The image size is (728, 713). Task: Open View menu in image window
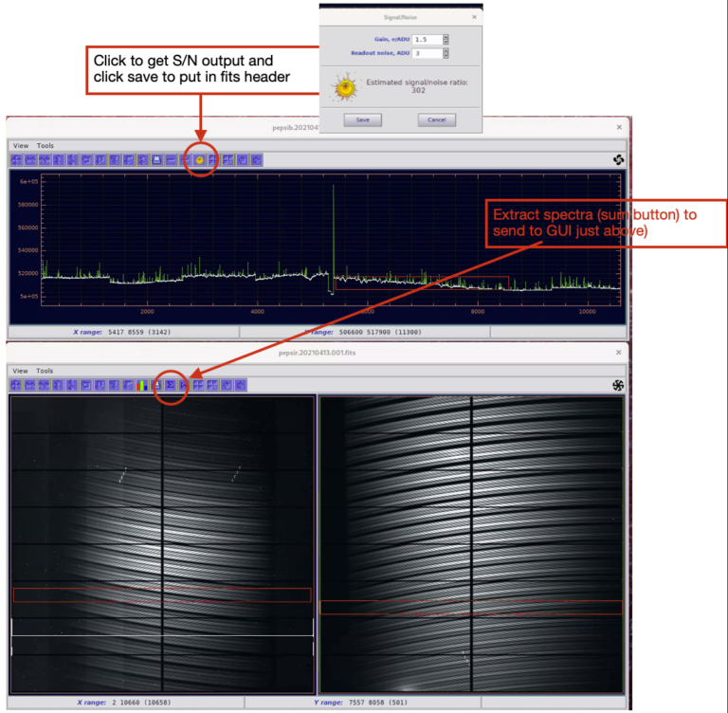click(20, 371)
